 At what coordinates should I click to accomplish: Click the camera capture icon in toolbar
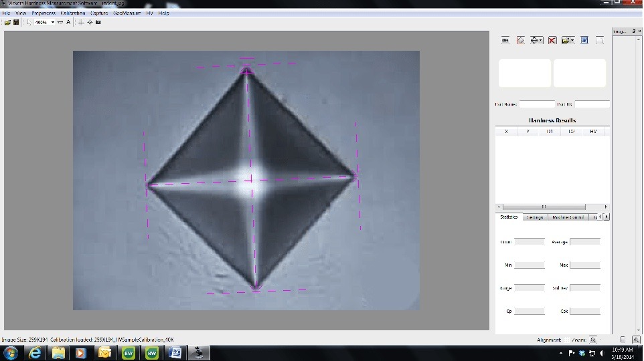98,22
